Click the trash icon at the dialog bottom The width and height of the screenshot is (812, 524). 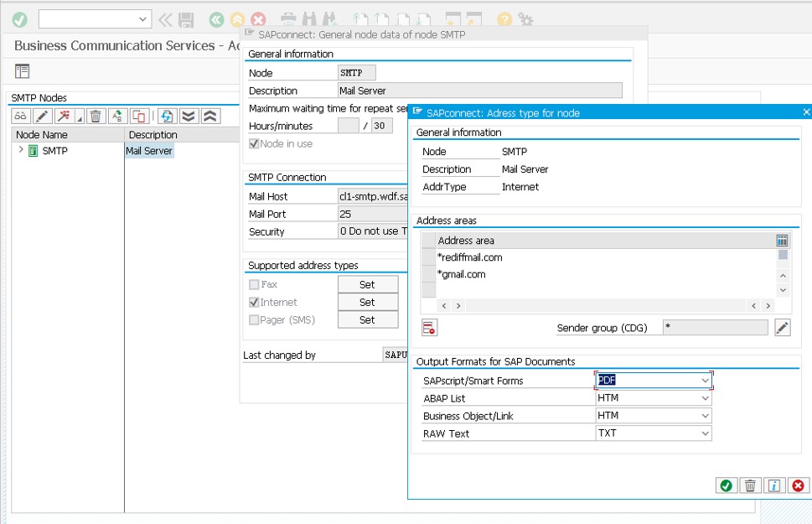pos(750,485)
